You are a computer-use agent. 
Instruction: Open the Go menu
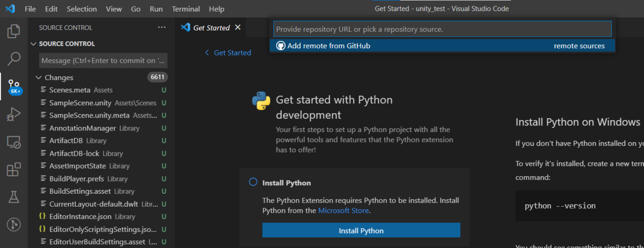click(x=136, y=9)
